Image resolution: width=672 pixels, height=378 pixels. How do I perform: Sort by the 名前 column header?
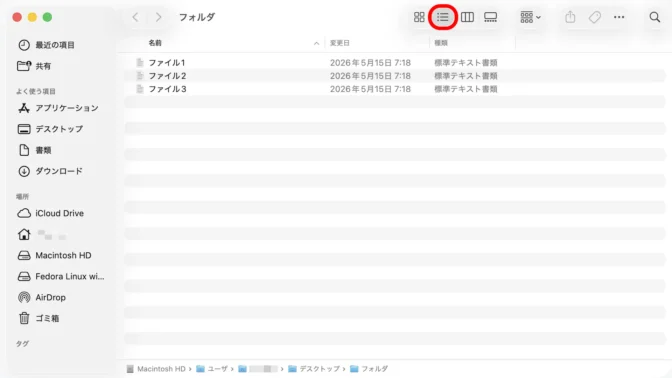pyautogui.click(x=155, y=43)
